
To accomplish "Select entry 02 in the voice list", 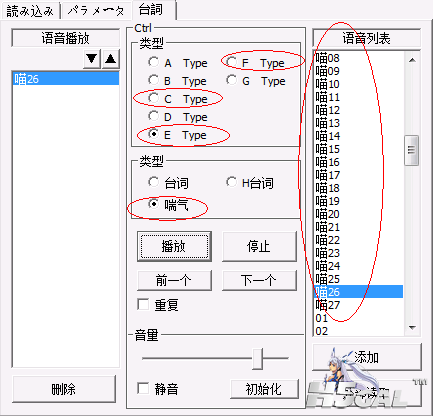I will point(359,331).
